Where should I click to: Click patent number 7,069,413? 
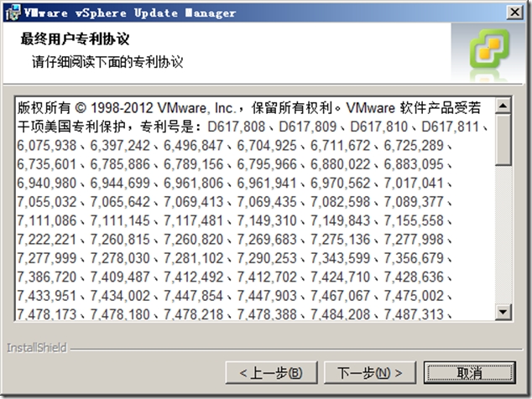193,202
